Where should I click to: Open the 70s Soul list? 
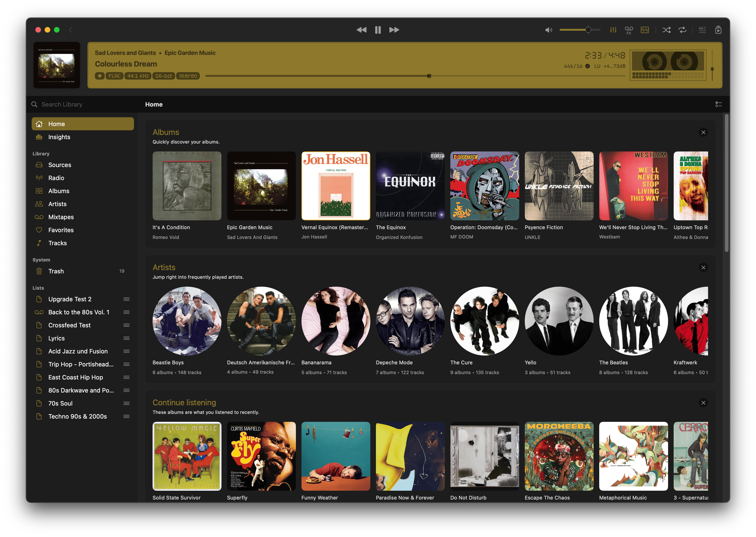pos(60,403)
